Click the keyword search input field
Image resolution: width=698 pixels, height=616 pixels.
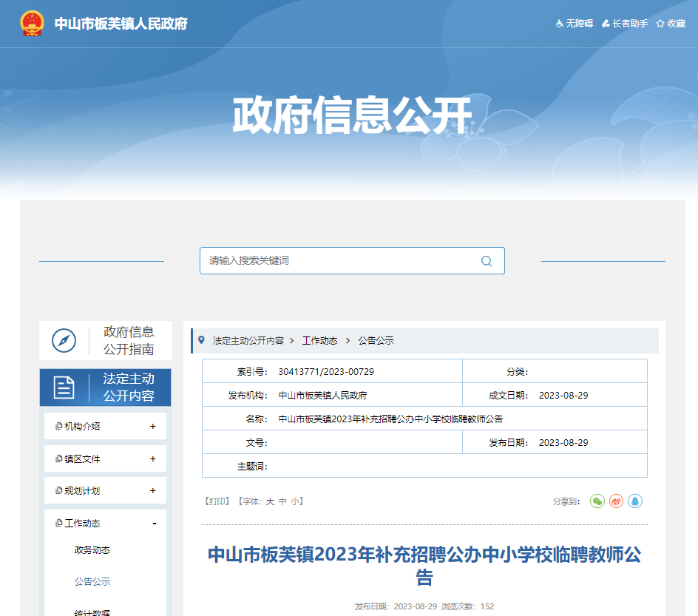point(340,261)
